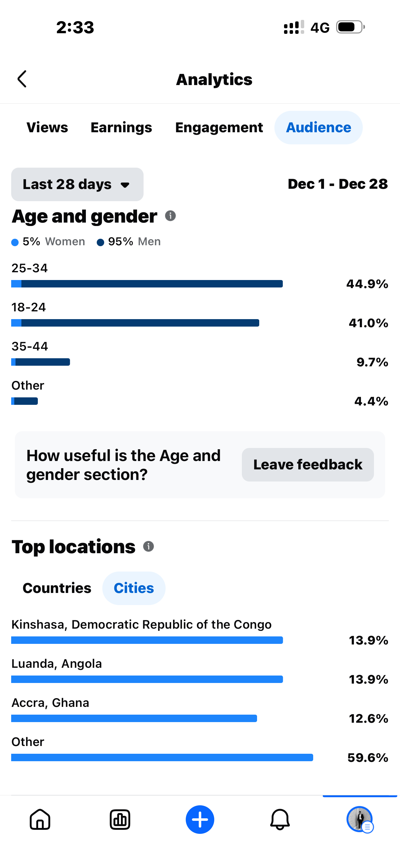Check battery icon in status bar
The width and height of the screenshot is (400, 868).
pyautogui.click(x=350, y=27)
